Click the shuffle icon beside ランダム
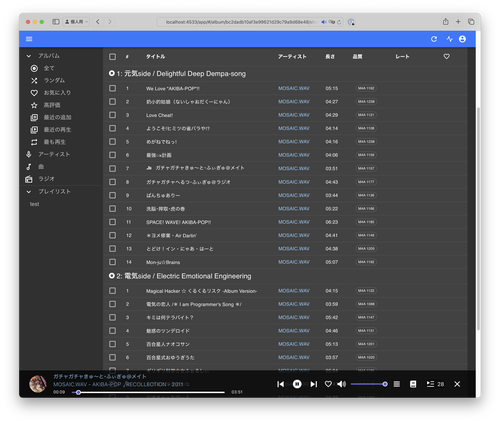 pyautogui.click(x=34, y=81)
